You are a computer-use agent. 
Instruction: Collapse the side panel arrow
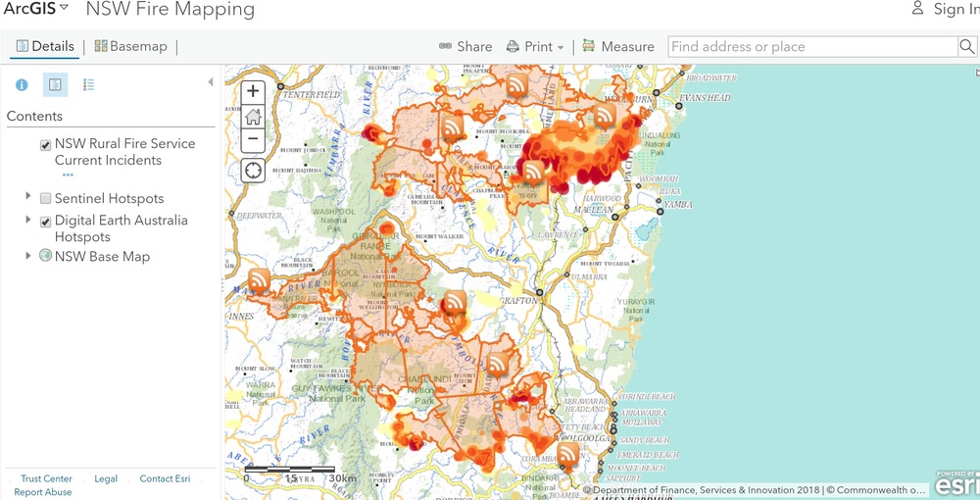click(210, 82)
